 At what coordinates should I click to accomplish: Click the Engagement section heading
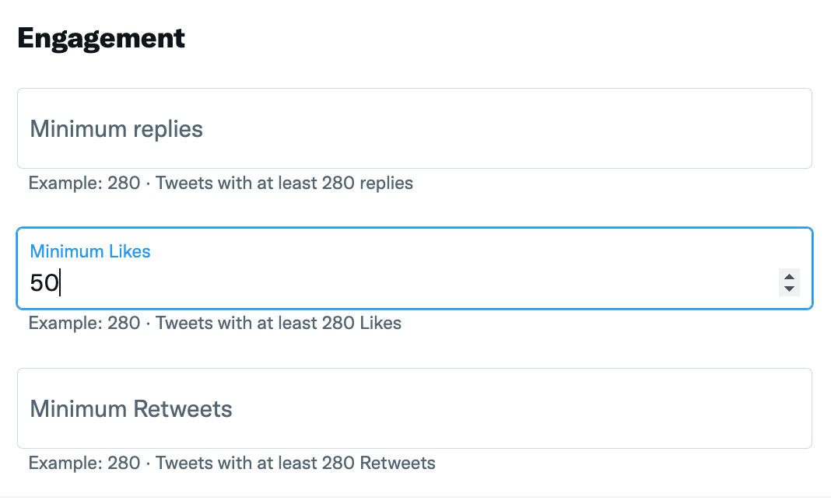[101, 38]
